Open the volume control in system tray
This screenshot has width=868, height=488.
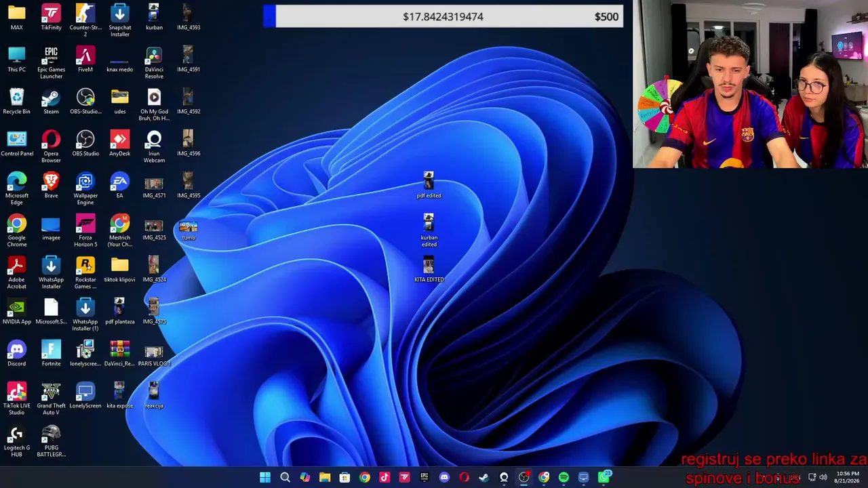823,477
